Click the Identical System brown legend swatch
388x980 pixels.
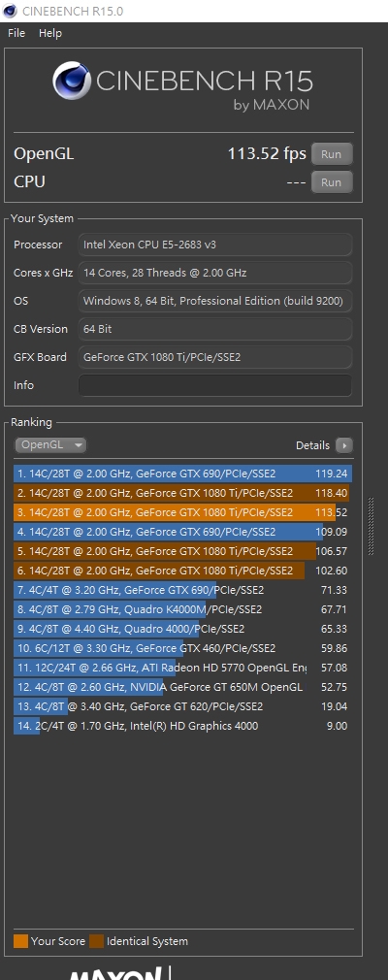[x=96, y=941]
